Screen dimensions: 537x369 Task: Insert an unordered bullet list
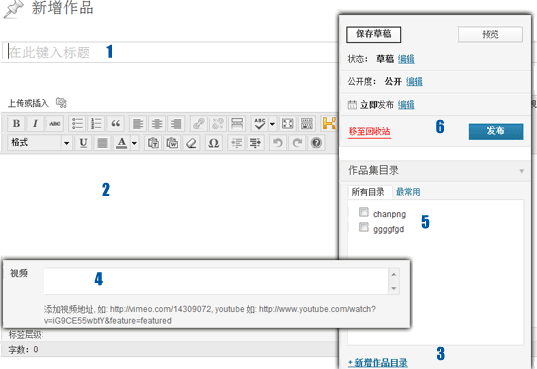[x=77, y=123]
